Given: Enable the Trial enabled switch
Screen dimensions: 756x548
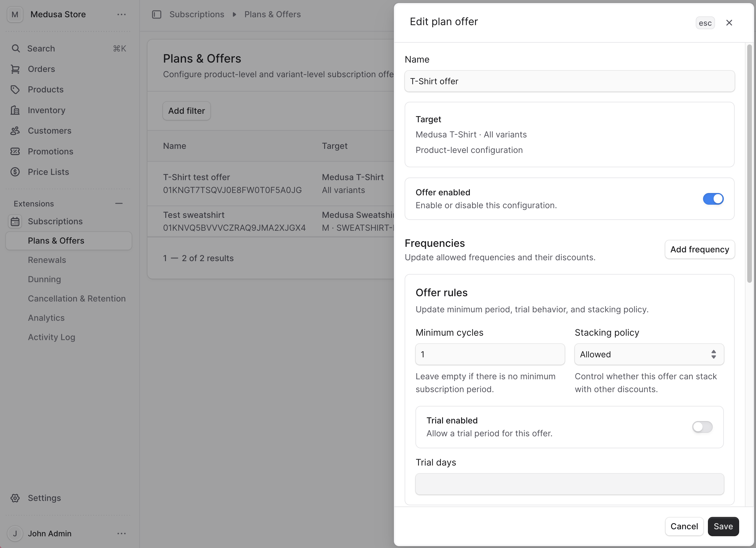Looking at the screenshot, I should (x=702, y=427).
